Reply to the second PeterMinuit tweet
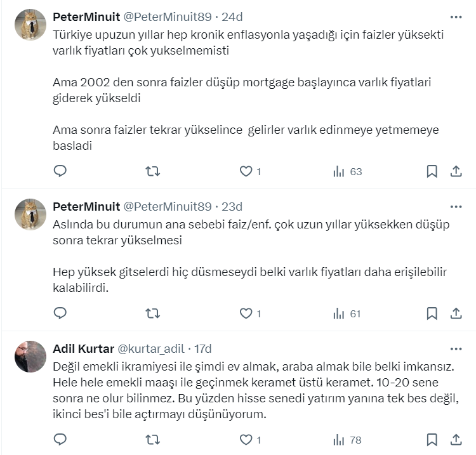Viewport: 476px width, 455px height. (60, 313)
